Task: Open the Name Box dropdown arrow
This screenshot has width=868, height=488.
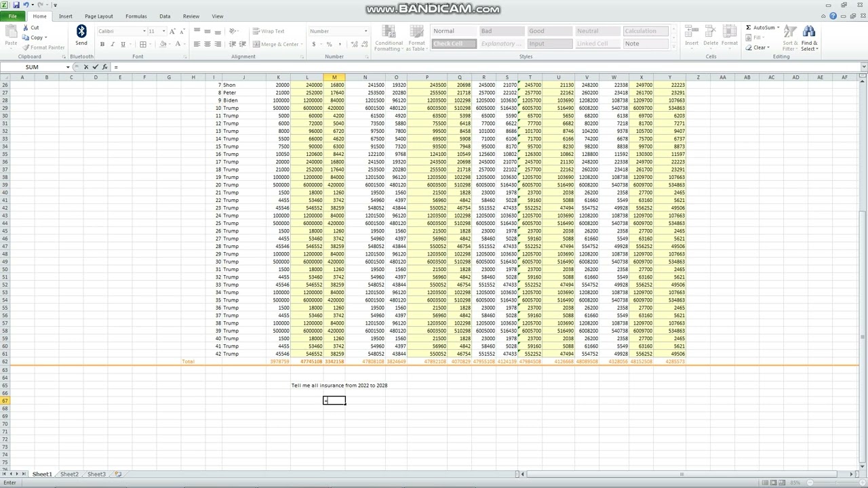Action: (x=68, y=67)
